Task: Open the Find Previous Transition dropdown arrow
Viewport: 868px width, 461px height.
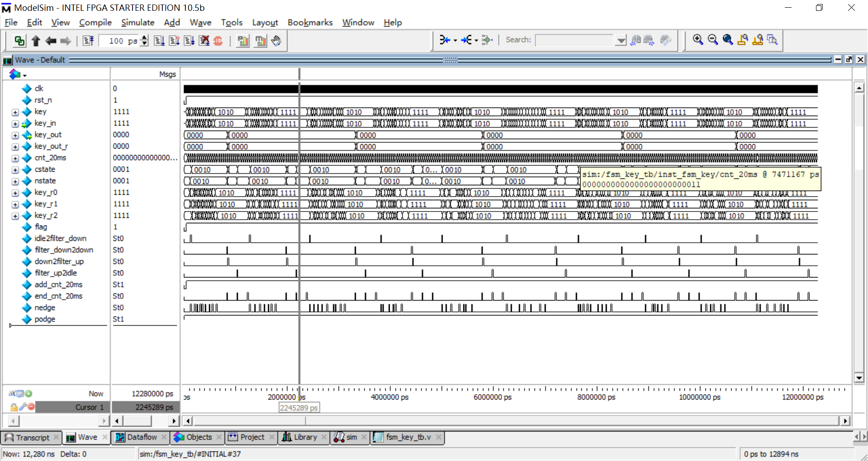Action: point(455,40)
